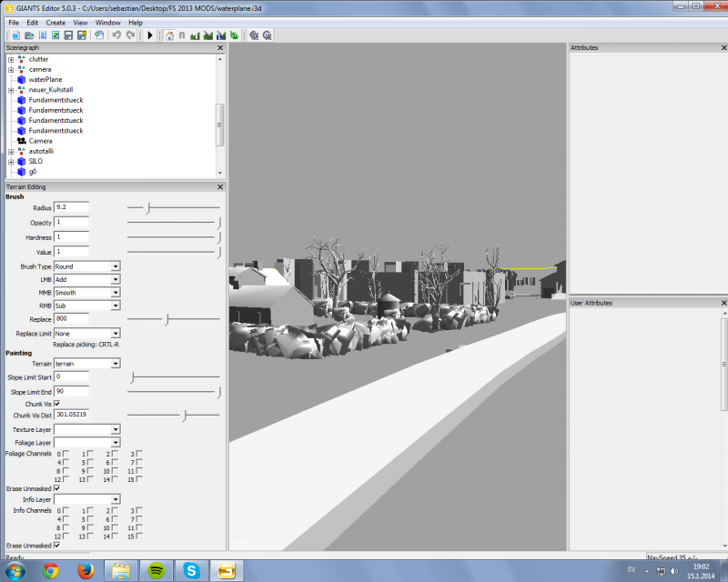Enable Foliage Channel 15 checkbox
This screenshot has height=582, width=728.
point(139,479)
